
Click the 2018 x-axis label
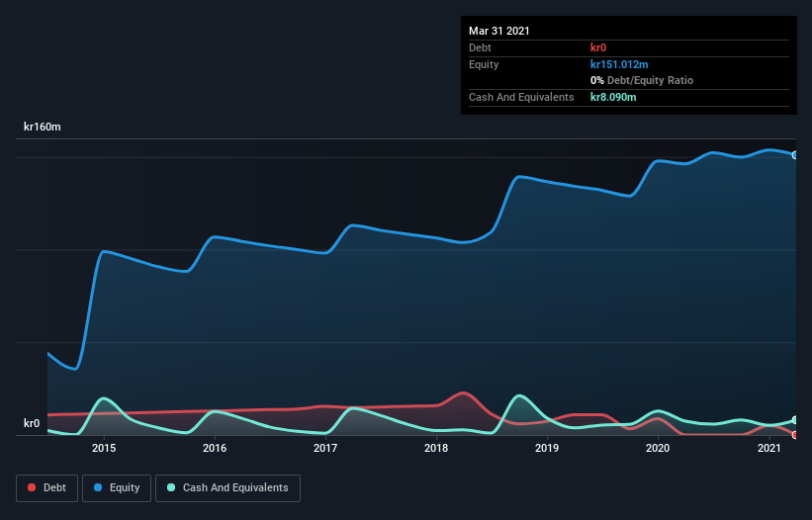tap(436, 448)
